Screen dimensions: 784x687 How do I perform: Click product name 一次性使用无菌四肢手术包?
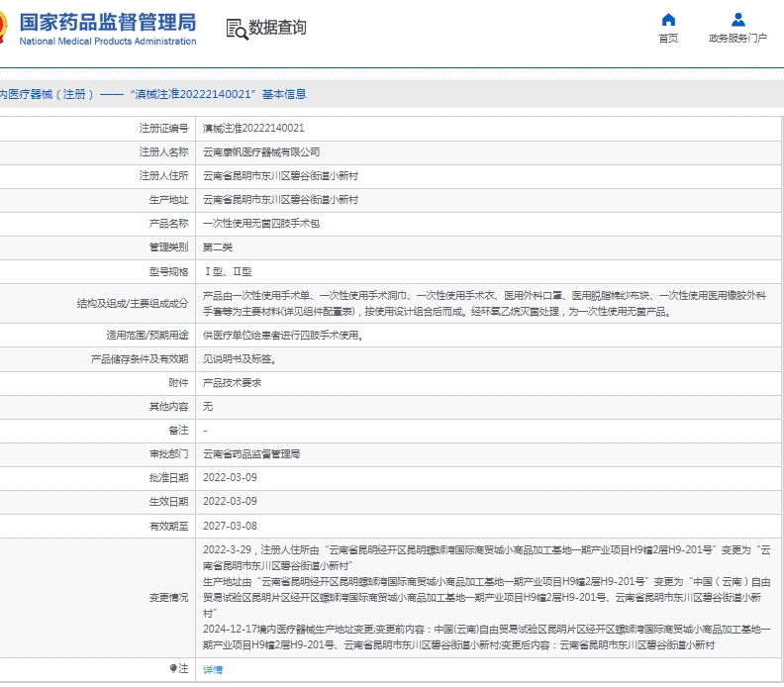pos(261,224)
